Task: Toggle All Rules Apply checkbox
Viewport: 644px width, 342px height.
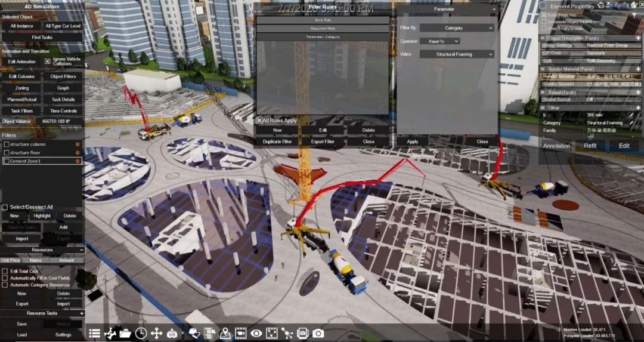Action: 259,121
